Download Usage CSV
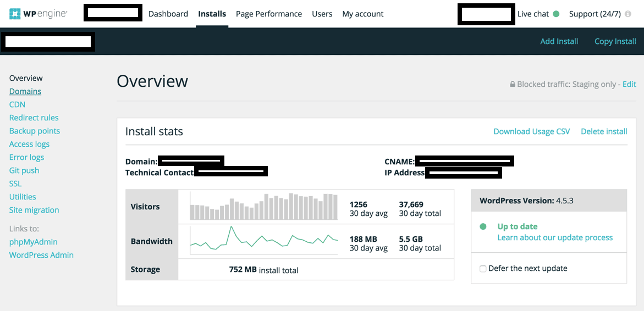644x311 pixels. [x=531, y=131]
